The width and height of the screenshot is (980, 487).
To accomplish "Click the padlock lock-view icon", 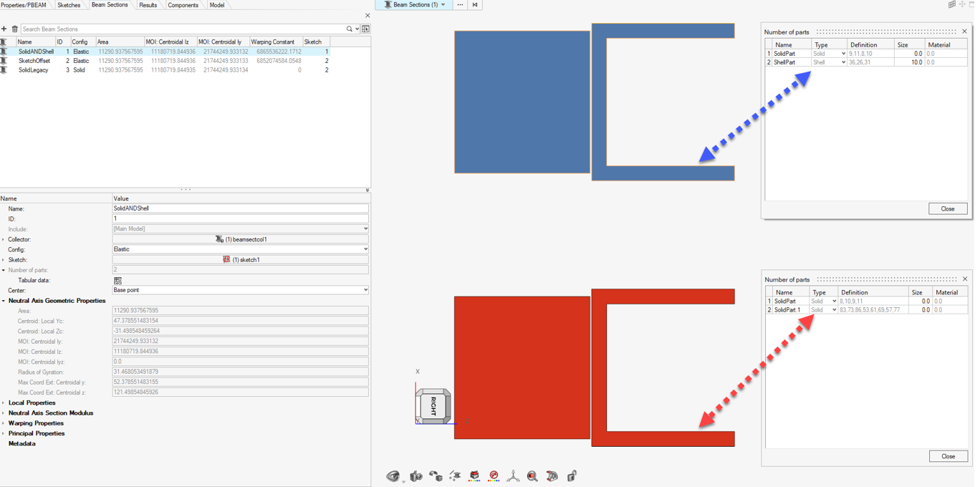I will 572,476.
